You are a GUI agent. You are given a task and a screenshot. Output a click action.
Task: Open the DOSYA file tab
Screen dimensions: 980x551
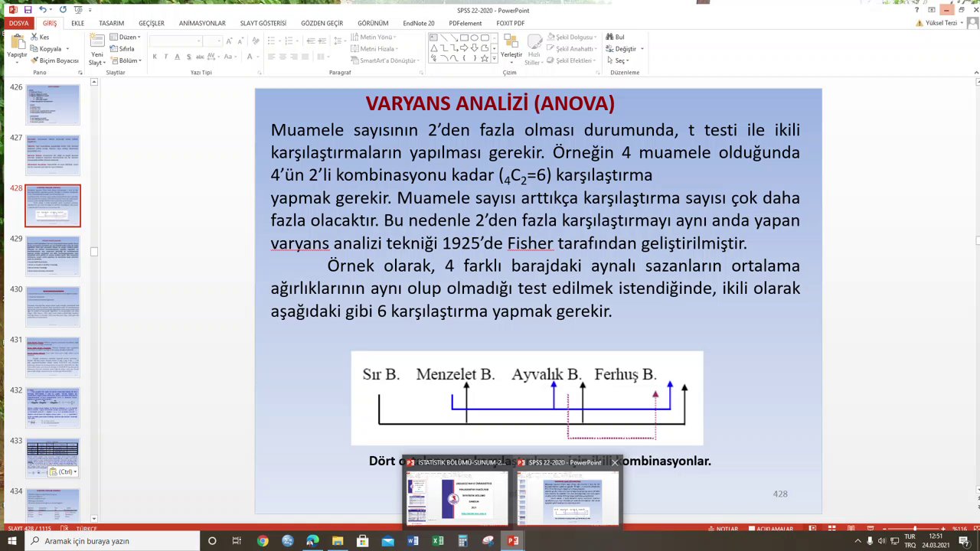click(x=18, y=23)
